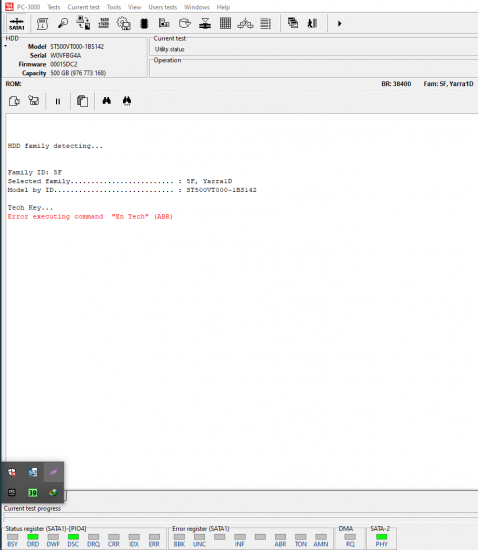The height and width of the screenshot is (550, 478).
Task: Pause logging with the pause icon
Action: coord(58,101)
